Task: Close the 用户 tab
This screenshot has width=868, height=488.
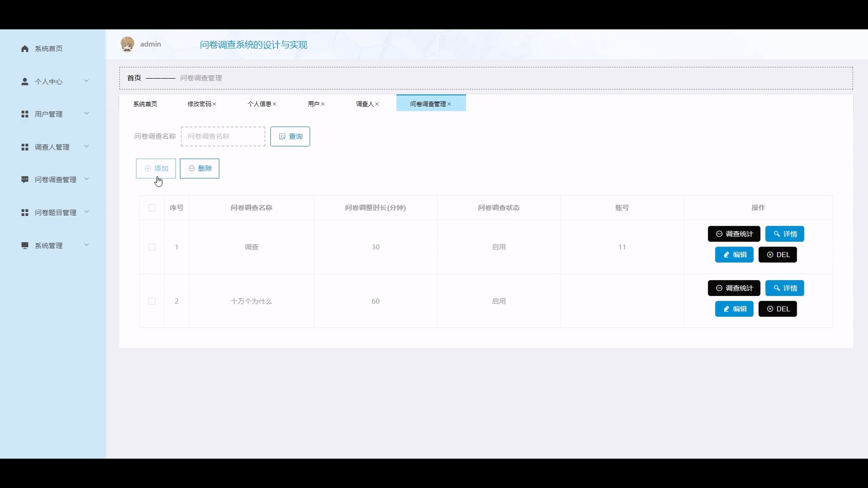Action: point(323,104)
